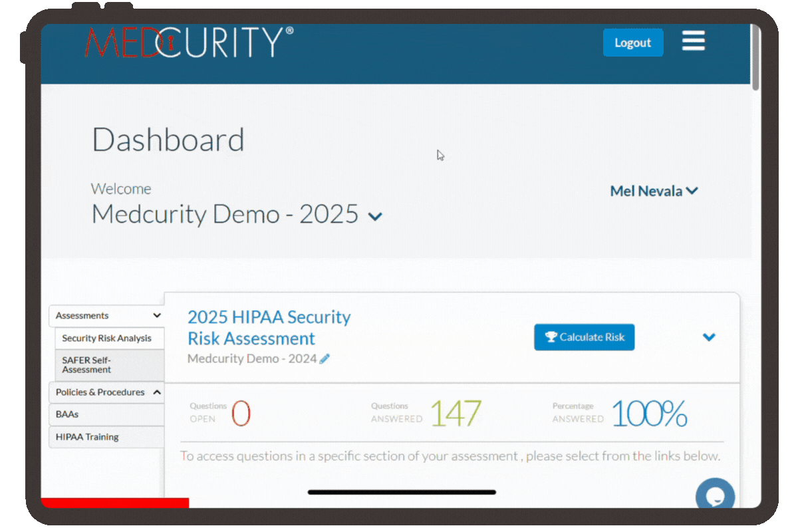Open HIPAA Training in the sidebar
This screenshot has height=532, width=798.
[x=106, y=437]
